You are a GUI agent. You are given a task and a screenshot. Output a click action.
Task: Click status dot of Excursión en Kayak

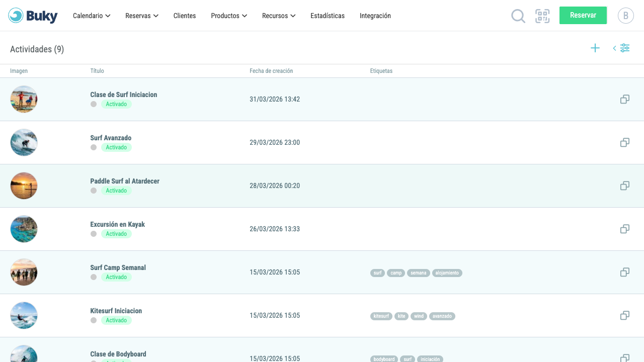(x=94, y=234)
